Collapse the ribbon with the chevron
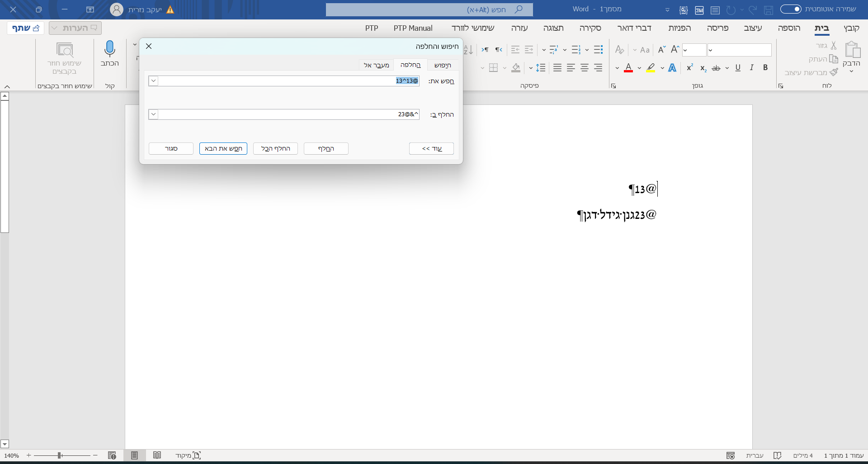The image size is (868, 464). [7, 86]
